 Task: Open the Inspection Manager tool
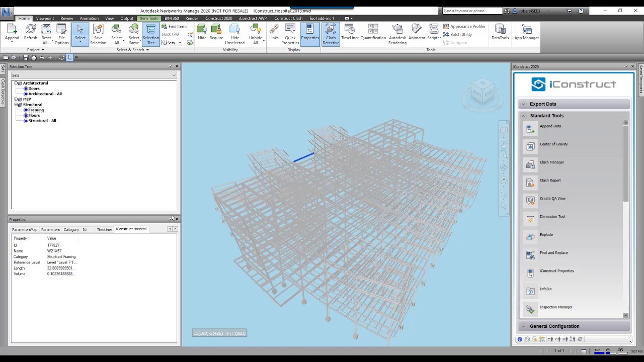click(x=530, y=310)
